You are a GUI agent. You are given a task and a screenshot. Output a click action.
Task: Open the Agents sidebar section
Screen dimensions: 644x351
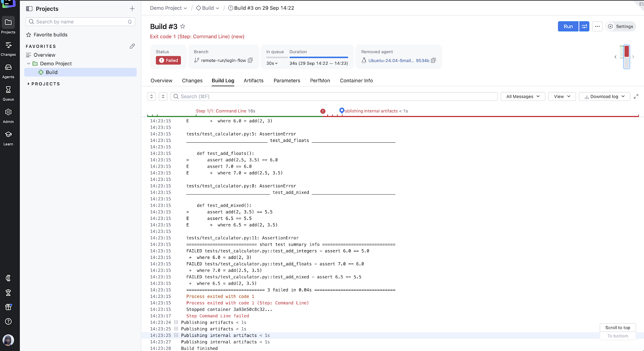[8, 70]
